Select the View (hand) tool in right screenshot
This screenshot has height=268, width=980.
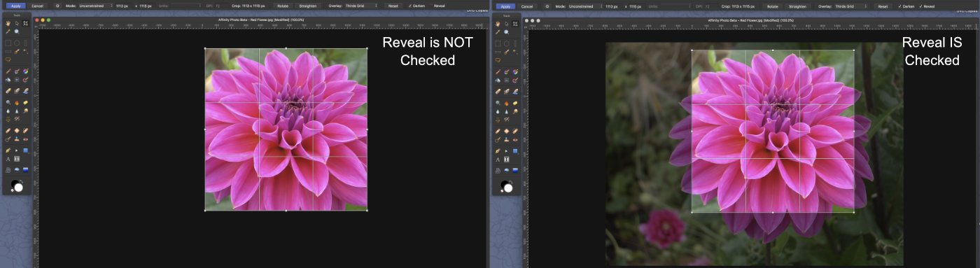point(498,24)
